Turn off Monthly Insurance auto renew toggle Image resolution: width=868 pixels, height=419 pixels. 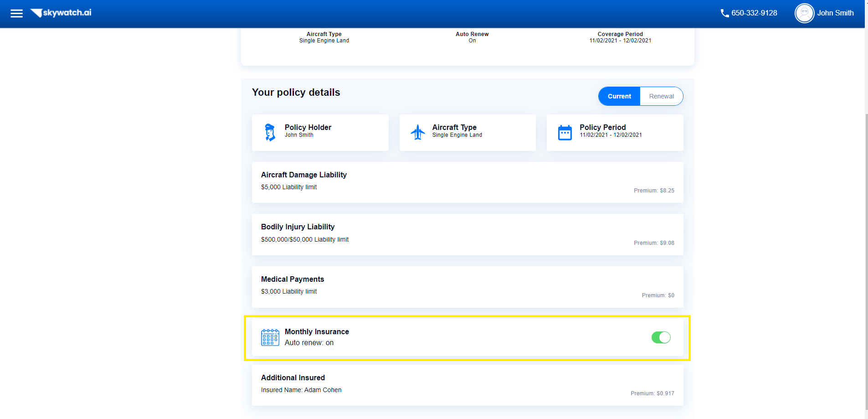661,337
